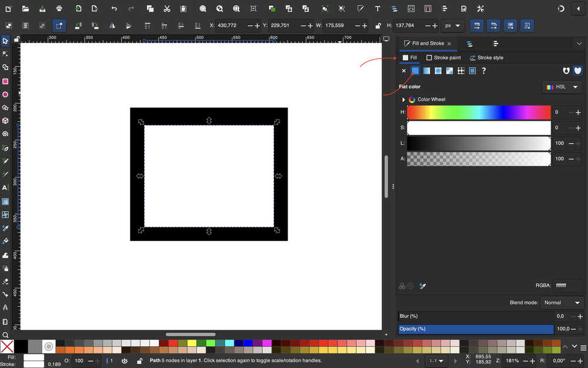Increase the zoom level in status bar
Screen dimensions: 588x368
point(533,361)
